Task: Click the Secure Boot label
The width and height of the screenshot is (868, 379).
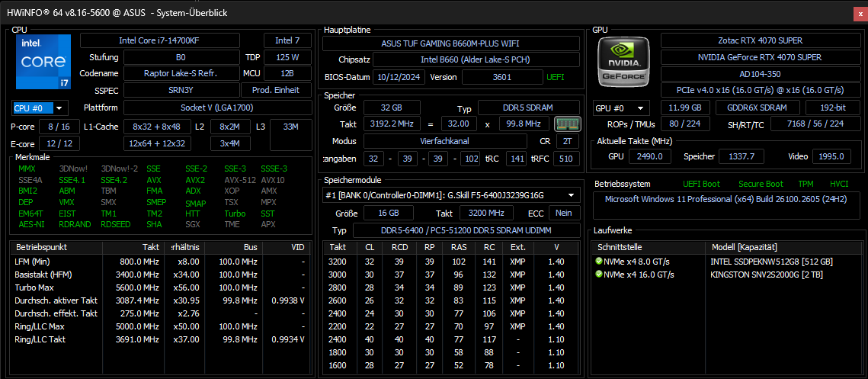Action: [761, 184]
